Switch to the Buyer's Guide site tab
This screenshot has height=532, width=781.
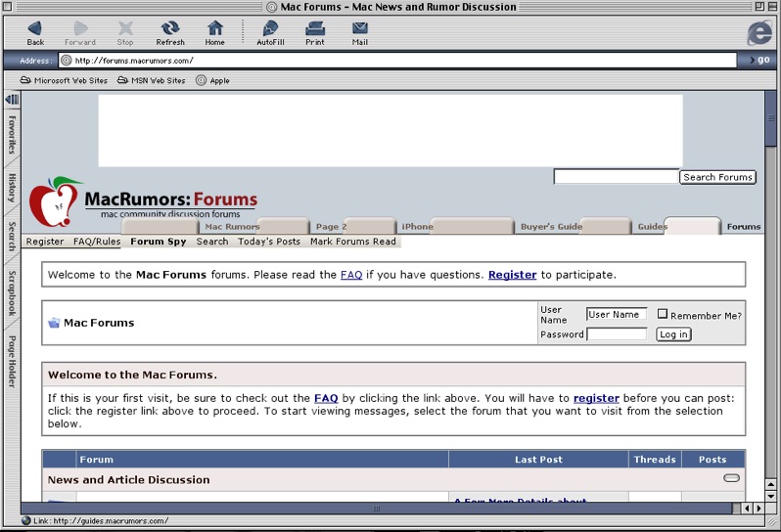(x=551, y=227)
